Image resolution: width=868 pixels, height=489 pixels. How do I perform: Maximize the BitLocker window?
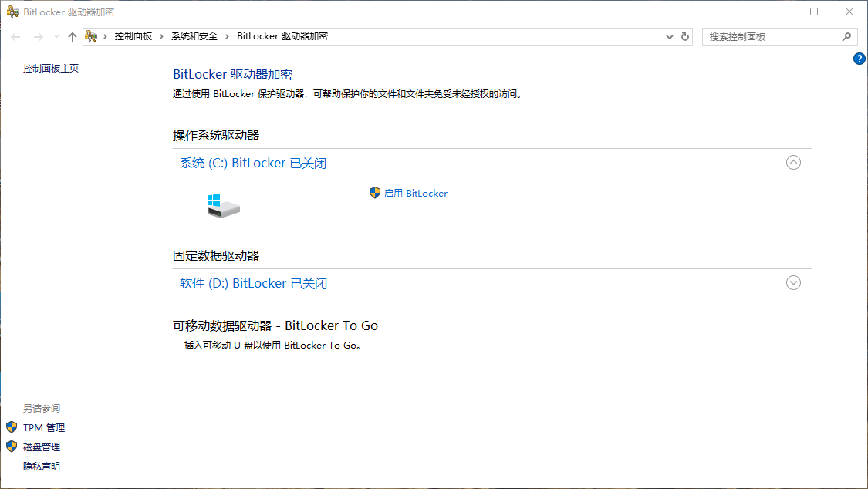tap(814, 12)
